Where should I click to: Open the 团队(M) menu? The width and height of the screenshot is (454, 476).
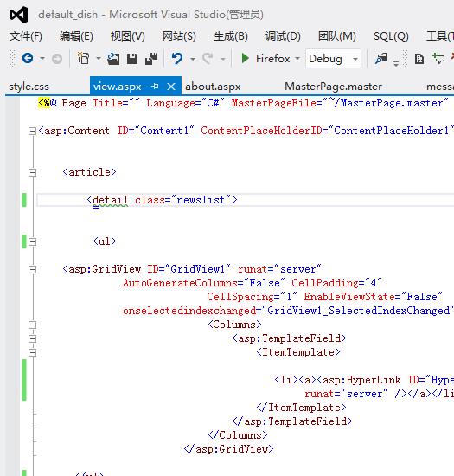(x=337, y=36)
